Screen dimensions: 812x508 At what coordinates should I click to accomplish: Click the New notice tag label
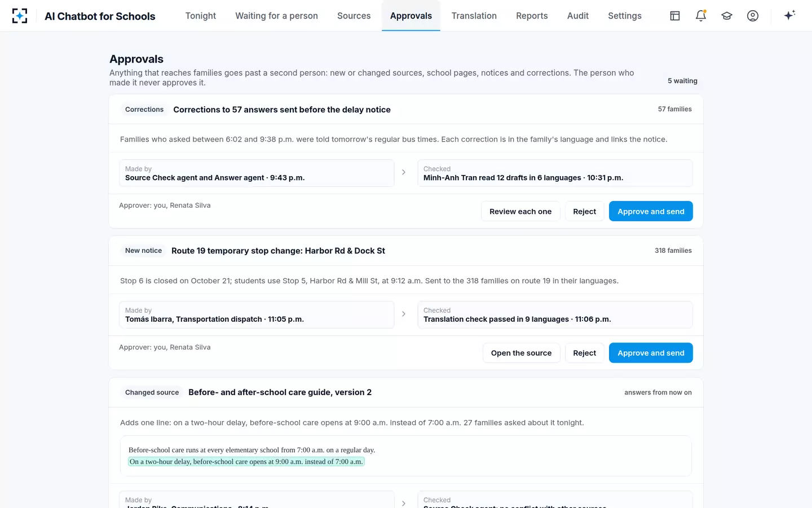pyautogui.click(x=143, y=251)
